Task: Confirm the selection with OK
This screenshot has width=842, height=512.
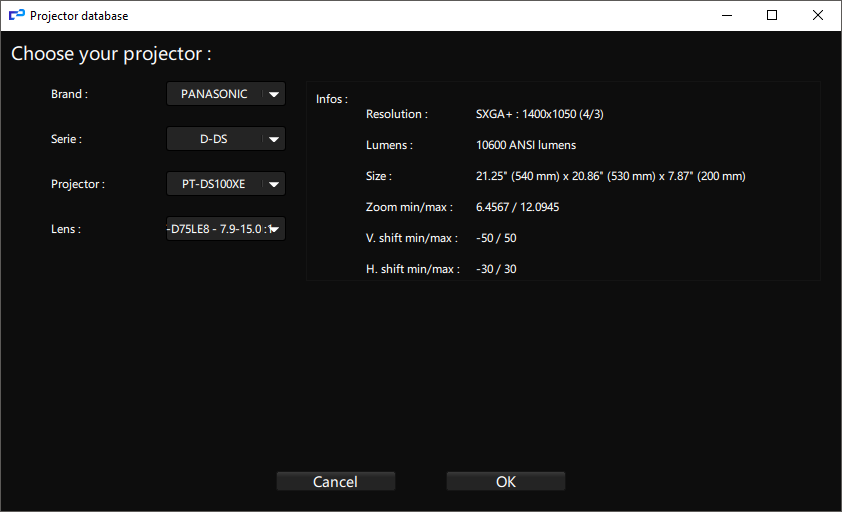Action: 506,481
